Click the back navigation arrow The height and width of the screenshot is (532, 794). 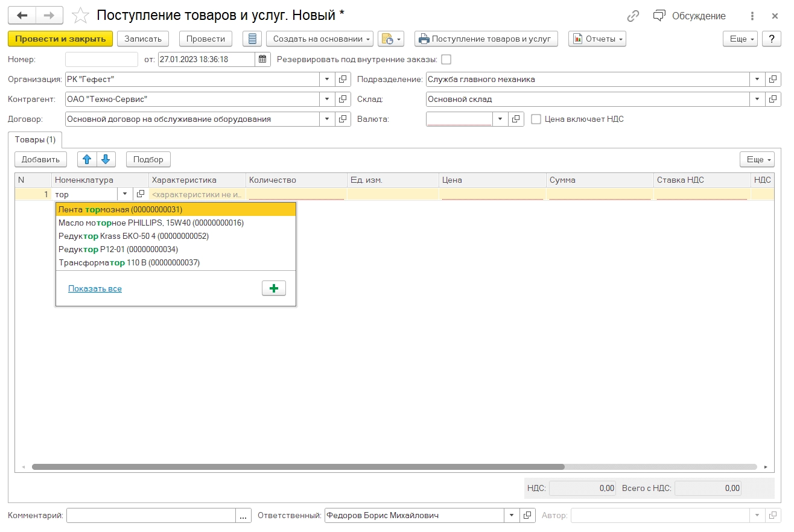pos(23,16)
